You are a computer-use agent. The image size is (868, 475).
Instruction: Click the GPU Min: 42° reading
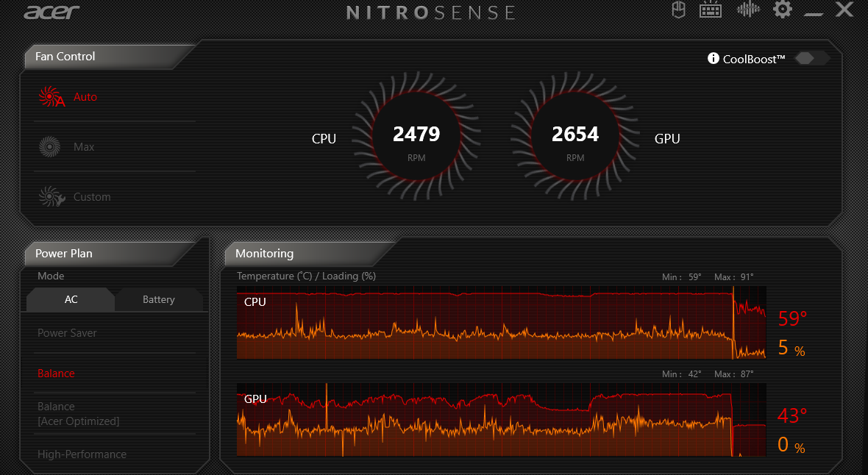[x=681, y=374]
